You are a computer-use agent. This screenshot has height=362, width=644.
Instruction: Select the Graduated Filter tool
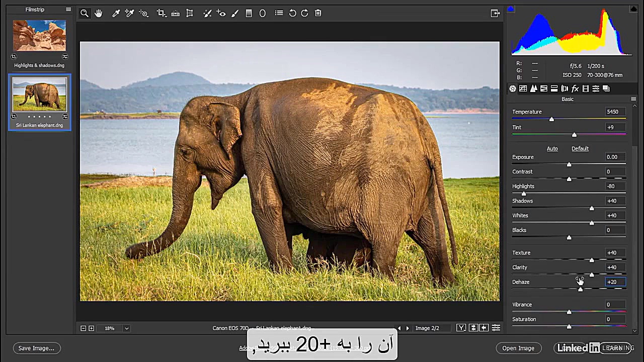(x=249, y=14)
